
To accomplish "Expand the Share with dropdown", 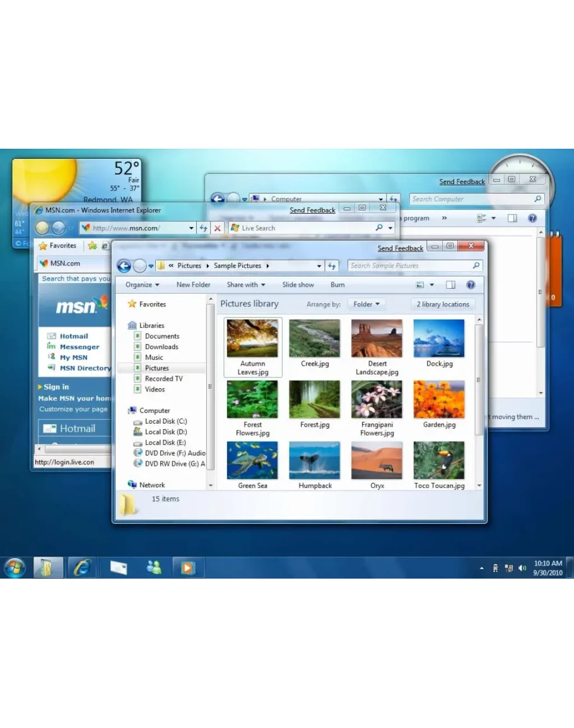I will (246, 285).
